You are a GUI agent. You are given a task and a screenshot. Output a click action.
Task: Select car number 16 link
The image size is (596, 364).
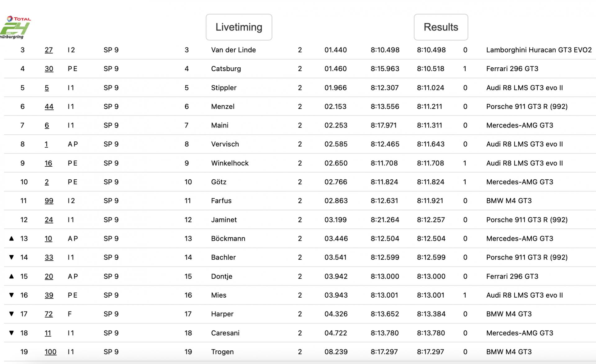(48, 163)
